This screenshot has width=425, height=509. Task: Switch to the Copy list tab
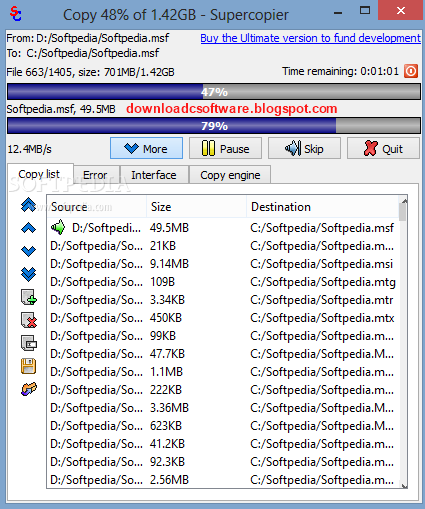(x=40, y=174)
